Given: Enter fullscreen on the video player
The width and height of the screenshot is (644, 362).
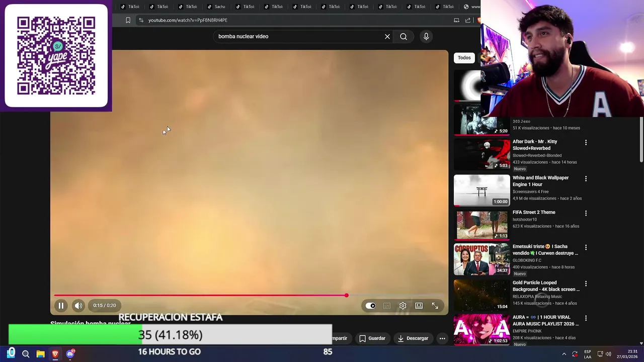Looking at the screenshot, I should [435, 306].
